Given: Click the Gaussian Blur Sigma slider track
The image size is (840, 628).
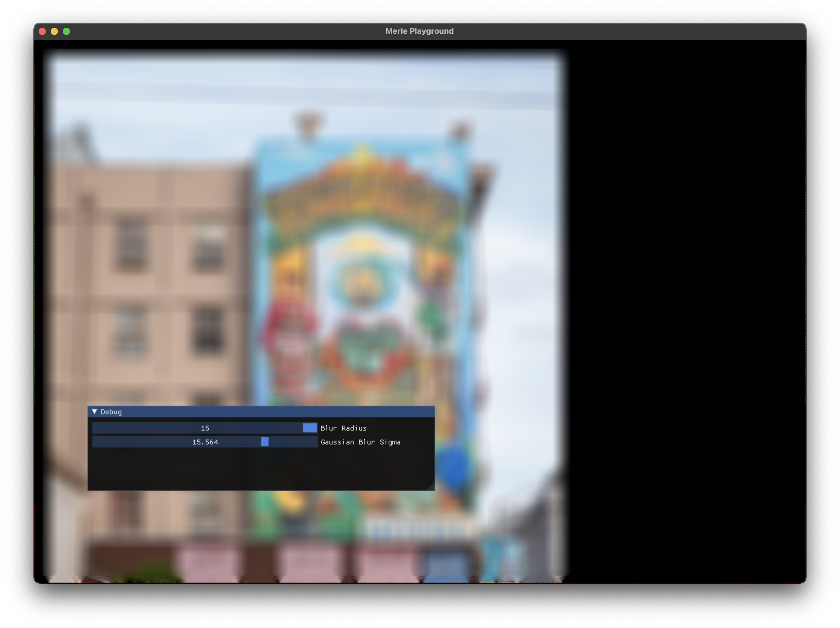Looking at the screenshot, I should coord(205,442).
